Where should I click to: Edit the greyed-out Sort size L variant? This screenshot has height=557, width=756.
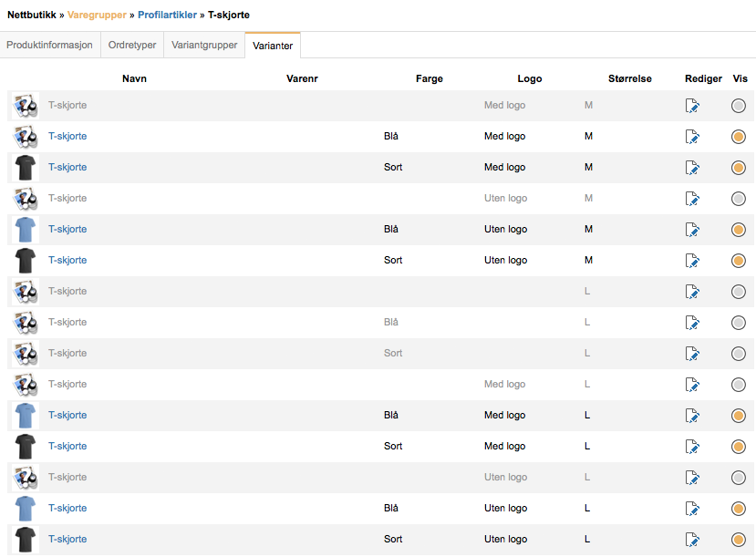[692, 354]
